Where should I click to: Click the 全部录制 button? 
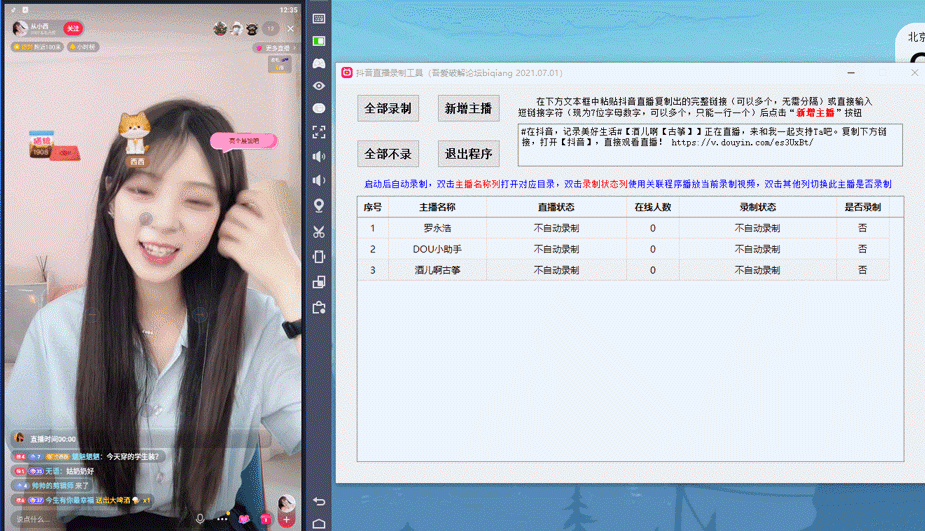tap(388, 109)
